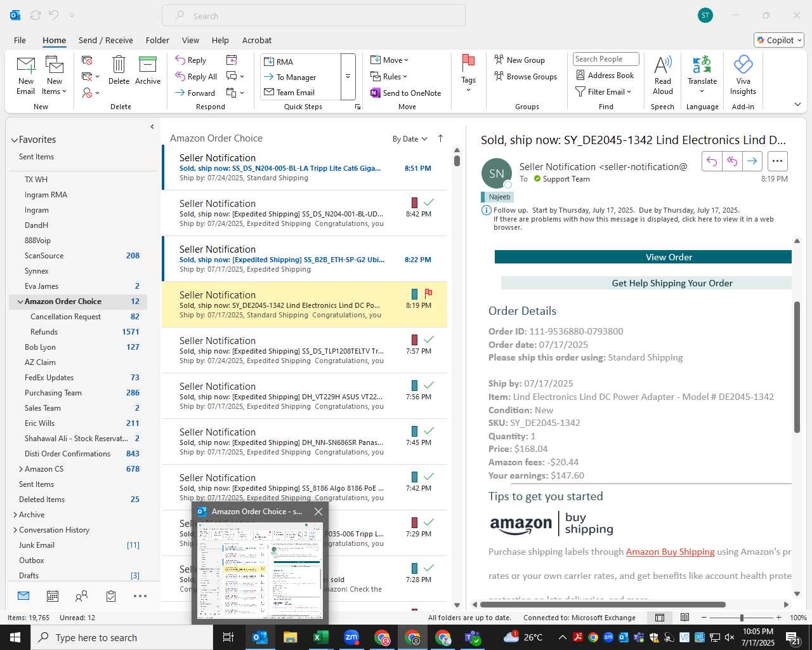Collapse Amazon Order Choice folder

pyautogui.click(x=20, y=302)
